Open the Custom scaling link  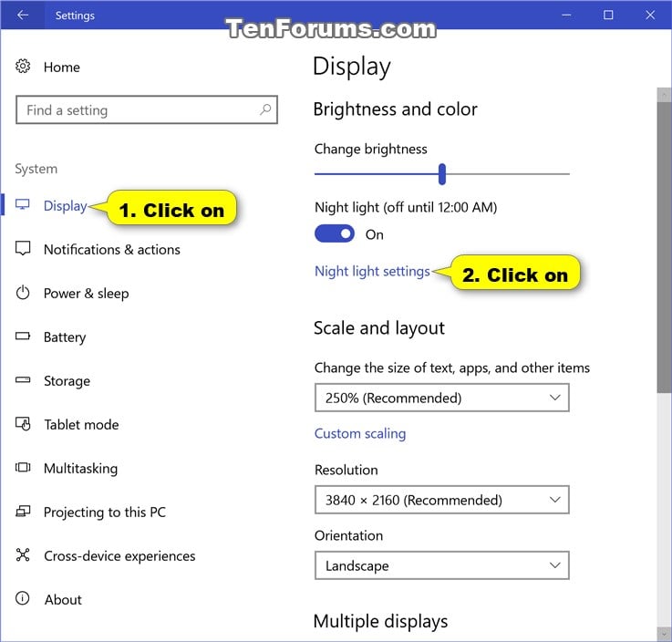(360, 433)
